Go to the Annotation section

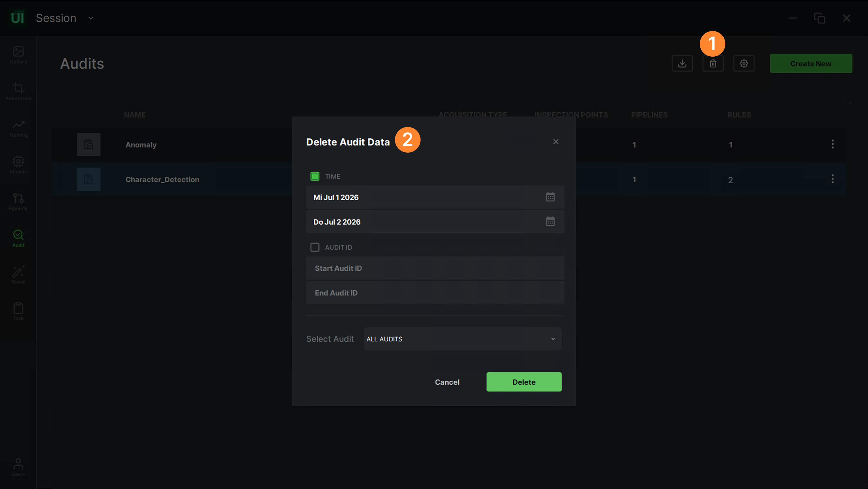point(18,91)
